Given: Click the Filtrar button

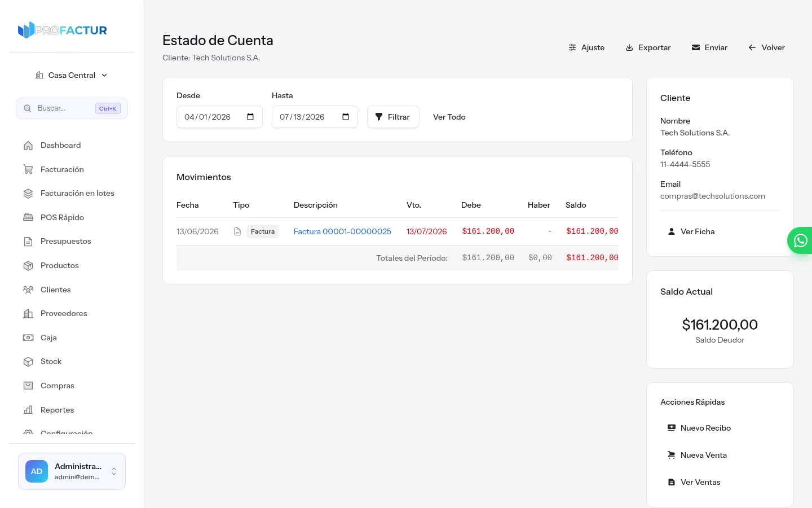Looking at the screenshot, I should [x=393, y=117].
